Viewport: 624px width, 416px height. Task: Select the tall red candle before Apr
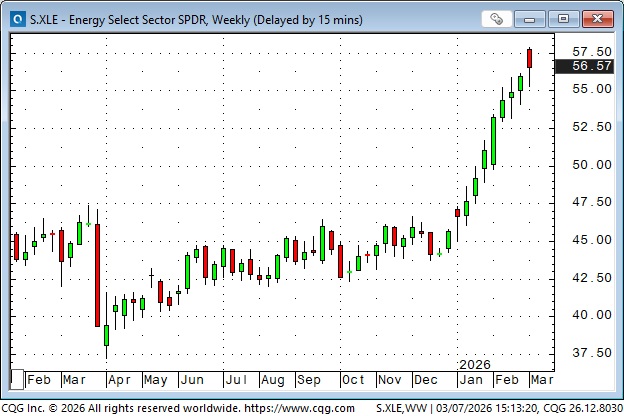point(97,275)
